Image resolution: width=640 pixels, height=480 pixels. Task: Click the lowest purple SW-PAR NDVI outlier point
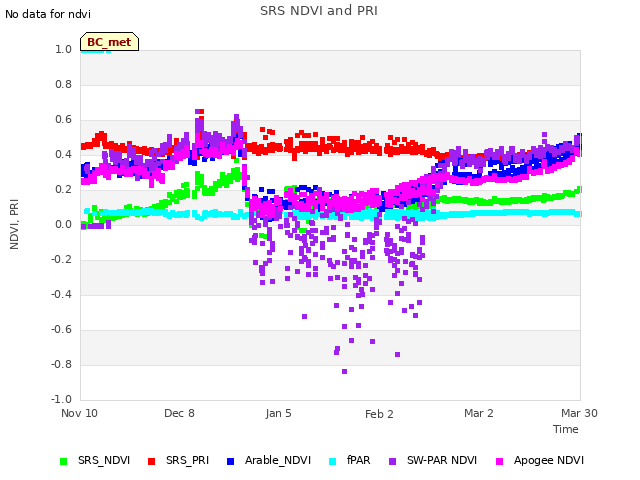coord(344,371)
